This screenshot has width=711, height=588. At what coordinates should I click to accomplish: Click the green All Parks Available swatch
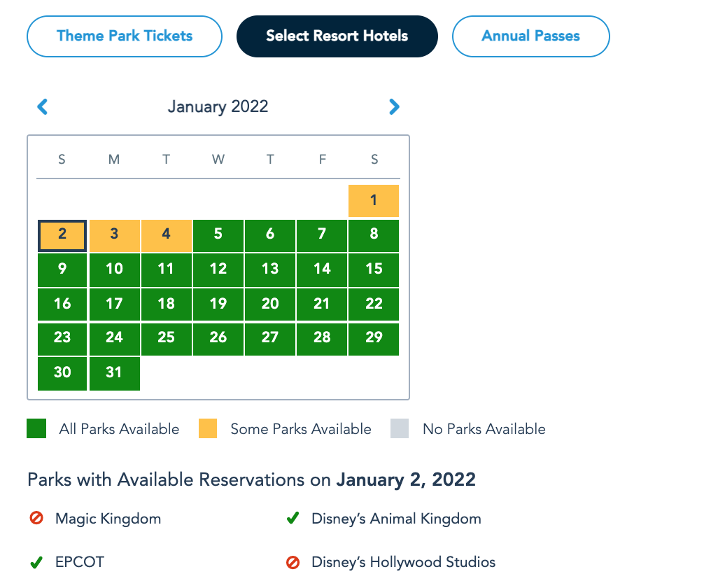(36, 428)
